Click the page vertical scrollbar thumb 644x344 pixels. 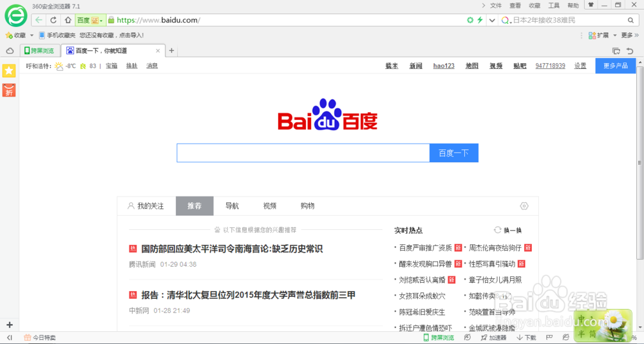point(639,162)
